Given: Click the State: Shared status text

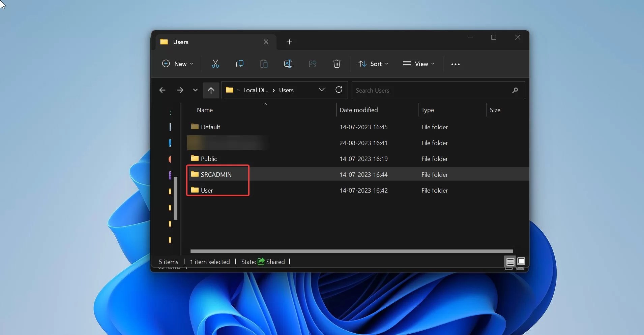Looking at the screenshot, I should (263, 262).
